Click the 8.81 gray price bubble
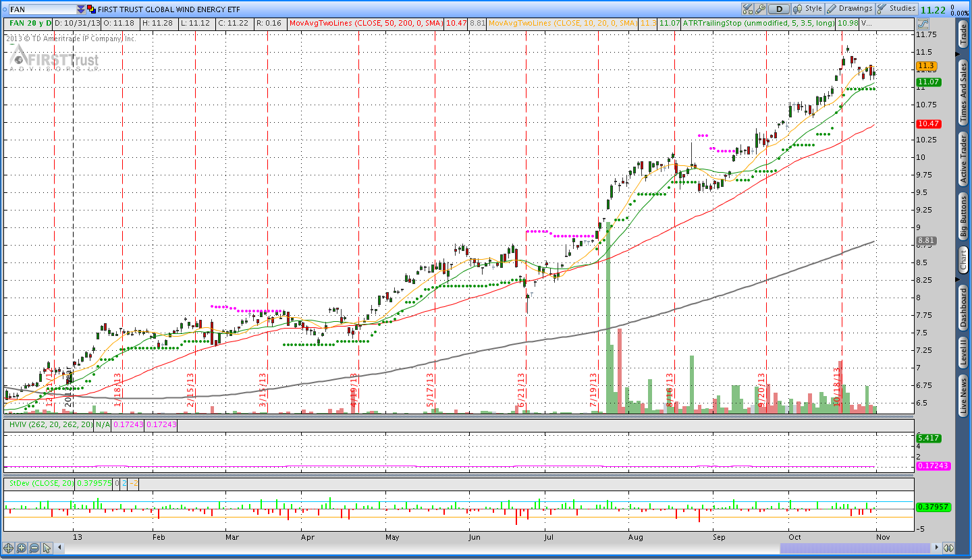 [x=927, y=241]
